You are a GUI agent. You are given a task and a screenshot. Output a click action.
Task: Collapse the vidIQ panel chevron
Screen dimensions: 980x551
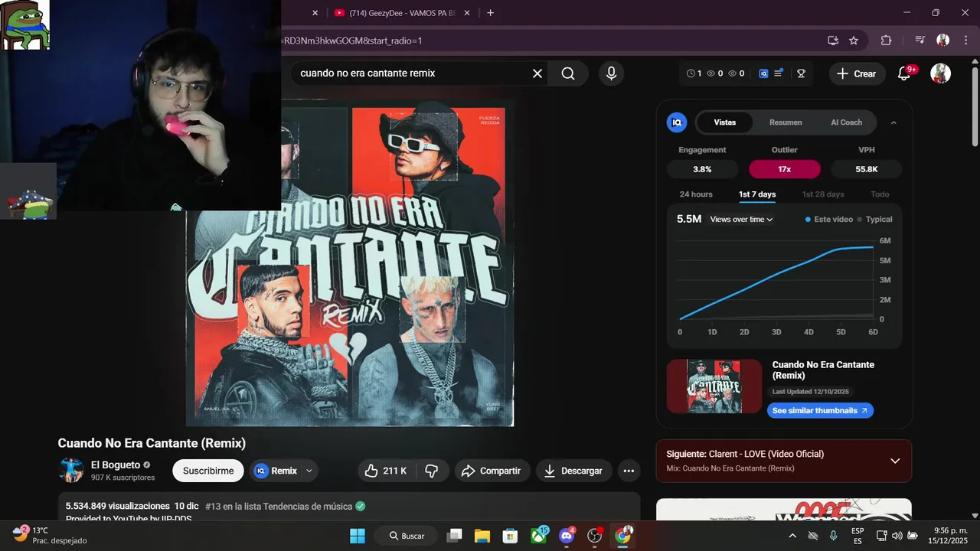tap(893, 122)
